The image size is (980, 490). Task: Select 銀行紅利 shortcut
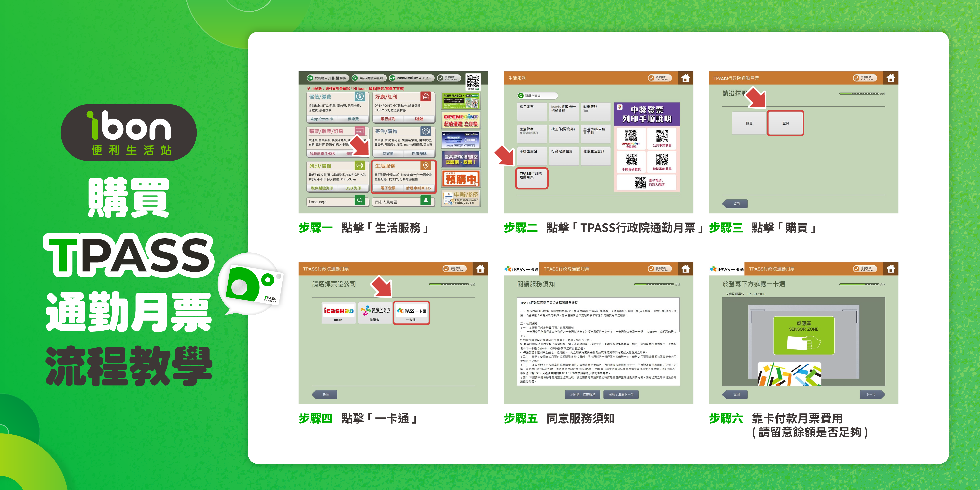click(388, 119)
